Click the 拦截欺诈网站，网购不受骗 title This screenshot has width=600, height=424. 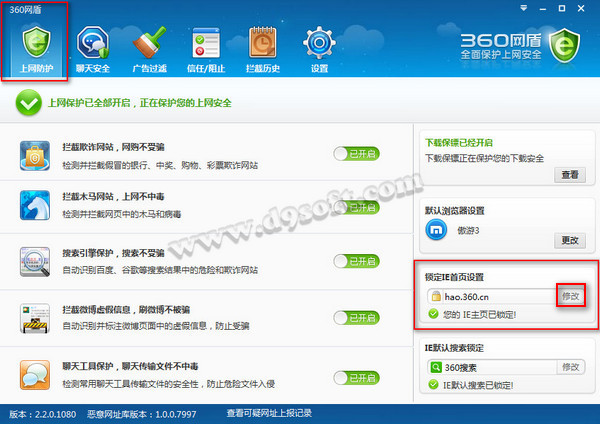tap(113, 147)
